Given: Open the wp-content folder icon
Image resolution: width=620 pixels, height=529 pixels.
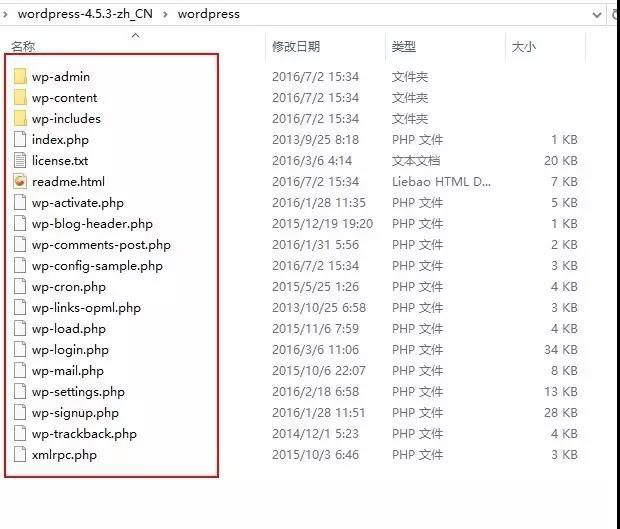Looking at the screenshot, I should coord(20,97).
